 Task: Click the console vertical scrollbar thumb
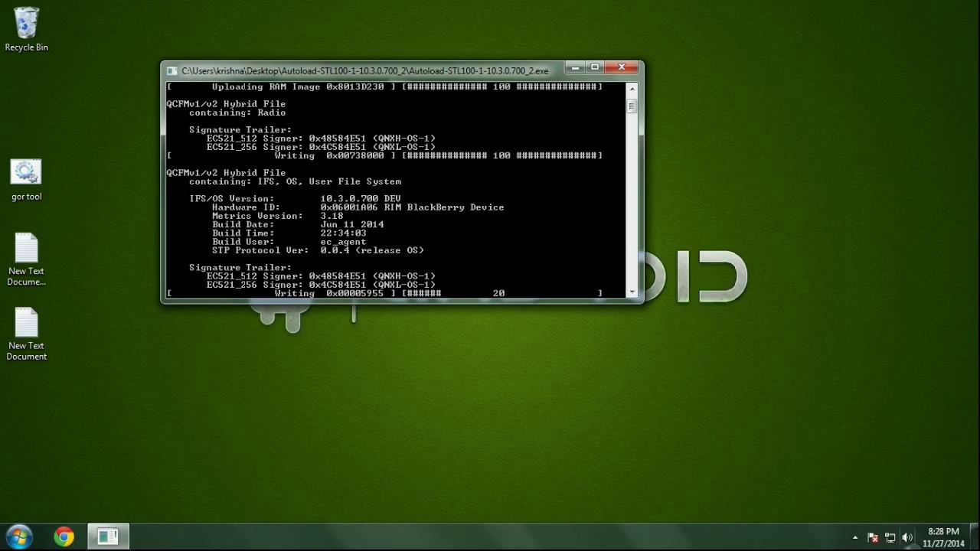click(x=632, y=107)
